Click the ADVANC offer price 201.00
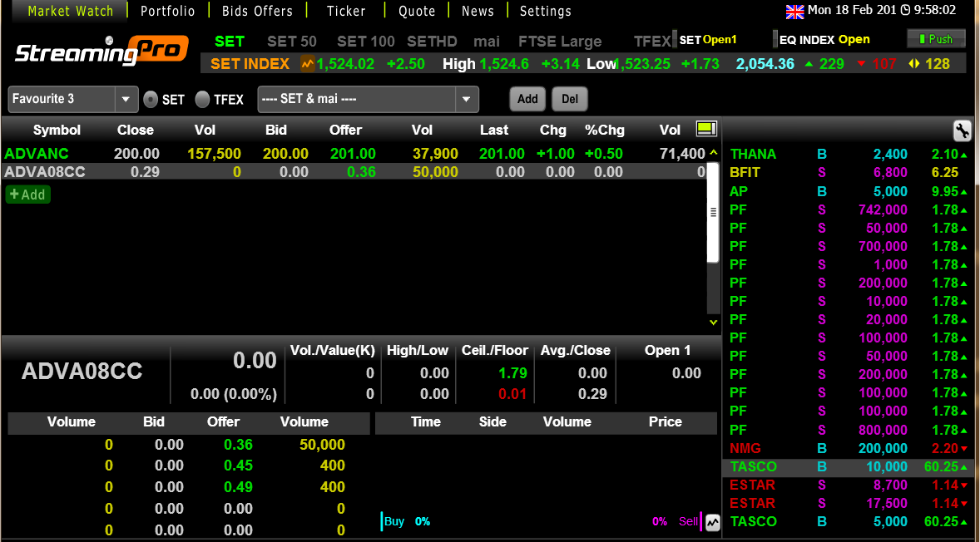Viewport: 980px width, 542px height. pos(353,154)
